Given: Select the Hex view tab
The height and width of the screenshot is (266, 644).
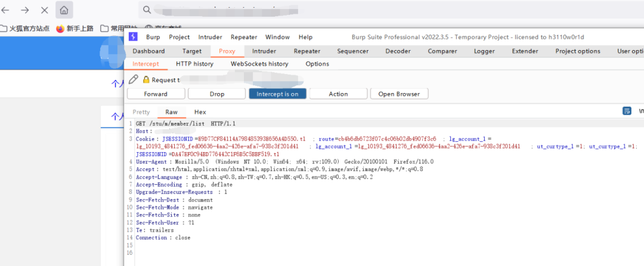Looking at the screenshot, I should (200, 112).
